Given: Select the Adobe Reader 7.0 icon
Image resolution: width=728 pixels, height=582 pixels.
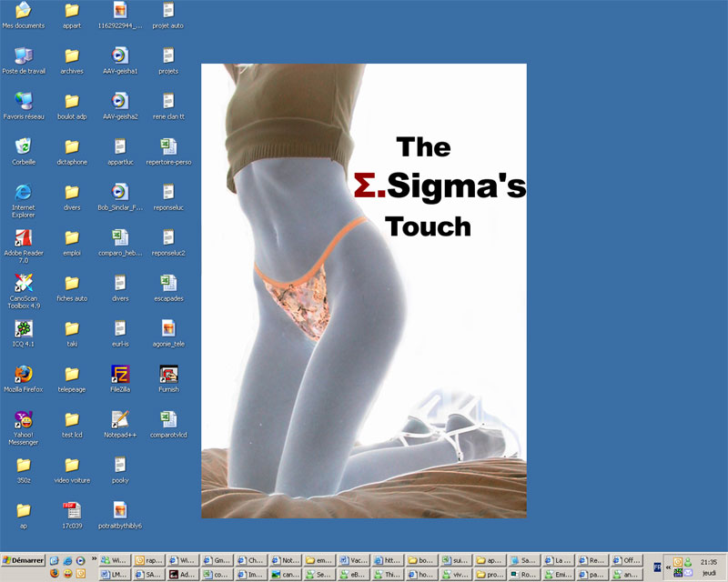Looking at the screenshot, I should (x=24, y=237).
